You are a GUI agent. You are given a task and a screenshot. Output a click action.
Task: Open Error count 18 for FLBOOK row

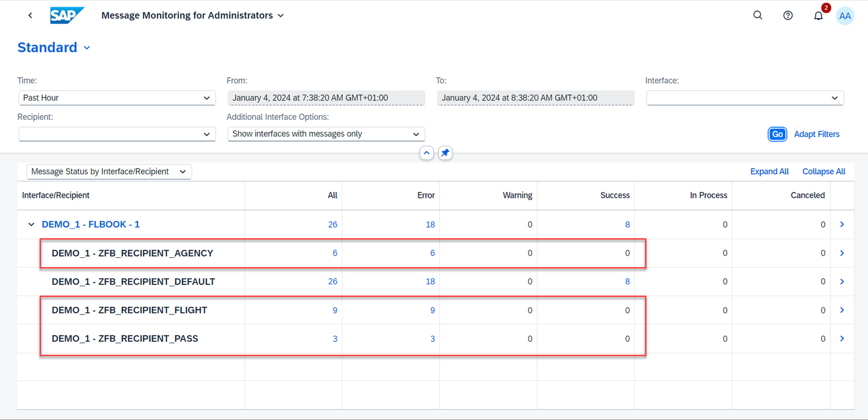coord(430,224)
